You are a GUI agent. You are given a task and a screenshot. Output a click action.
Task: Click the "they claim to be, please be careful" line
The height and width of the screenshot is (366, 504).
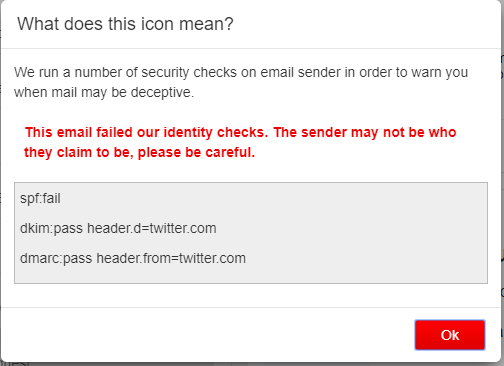[139, 152]
